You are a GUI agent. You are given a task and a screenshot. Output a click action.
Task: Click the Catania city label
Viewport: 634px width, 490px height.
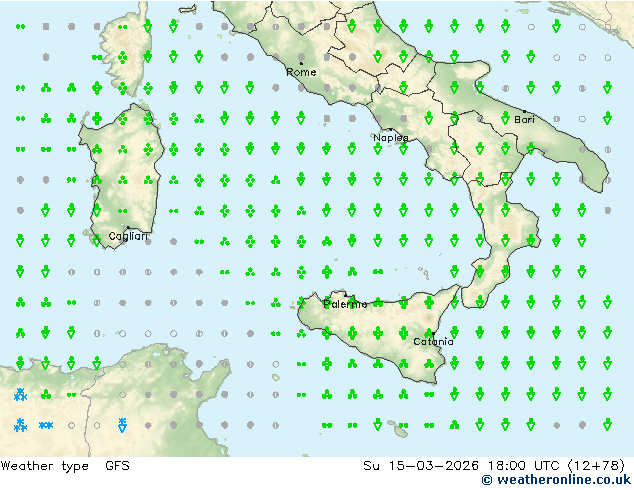(433, 342)
